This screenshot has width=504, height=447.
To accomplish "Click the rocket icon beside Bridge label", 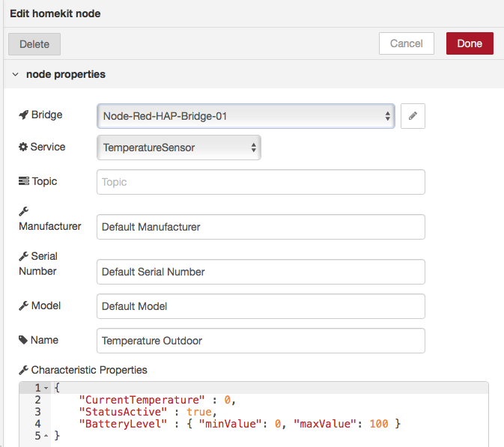I will (23, 115).
